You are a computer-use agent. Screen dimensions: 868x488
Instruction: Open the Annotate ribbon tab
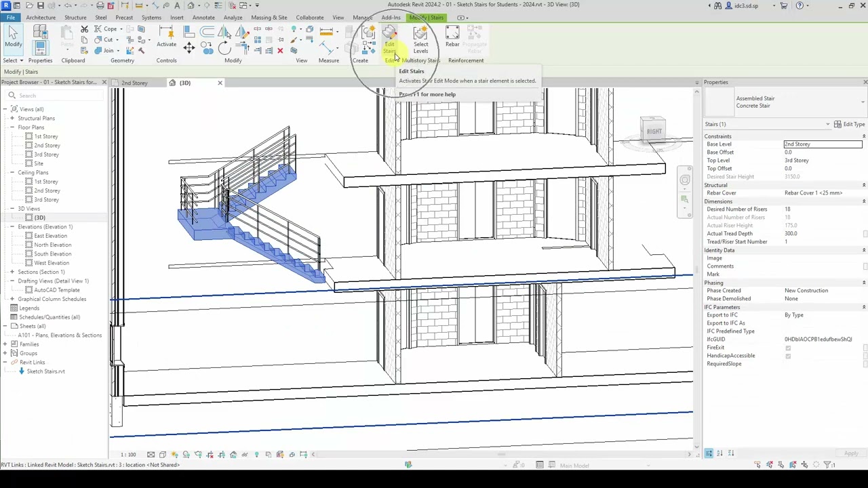point(203,18)
